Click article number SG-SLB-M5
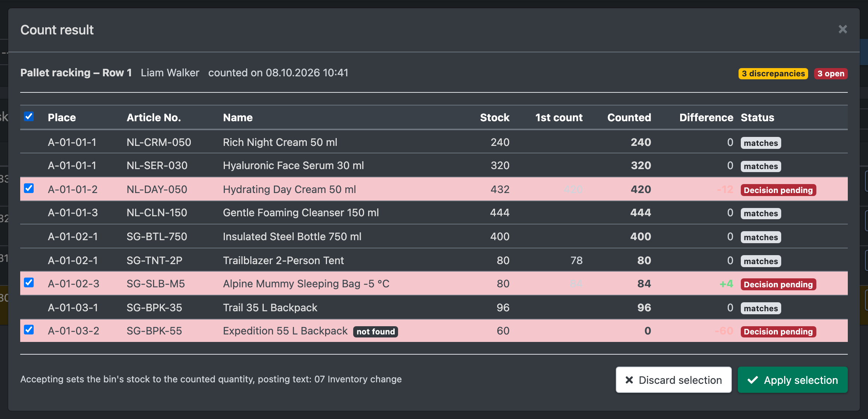The height and width of the screenshot is (419, 868). 156,284
